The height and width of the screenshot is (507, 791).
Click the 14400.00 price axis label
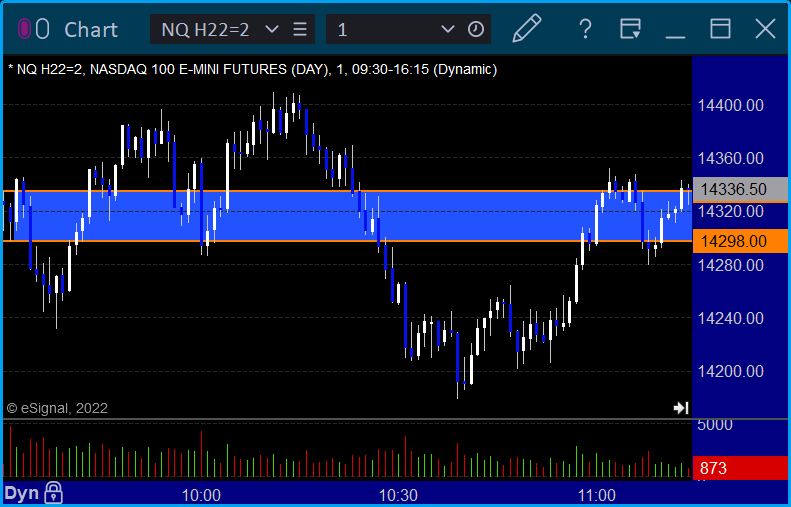[x=730, y=105]
